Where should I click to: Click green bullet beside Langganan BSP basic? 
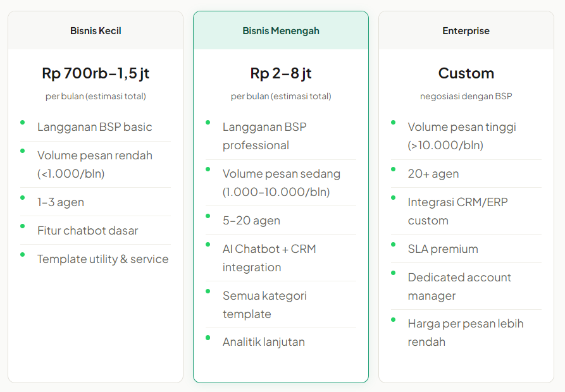point(23,122)
